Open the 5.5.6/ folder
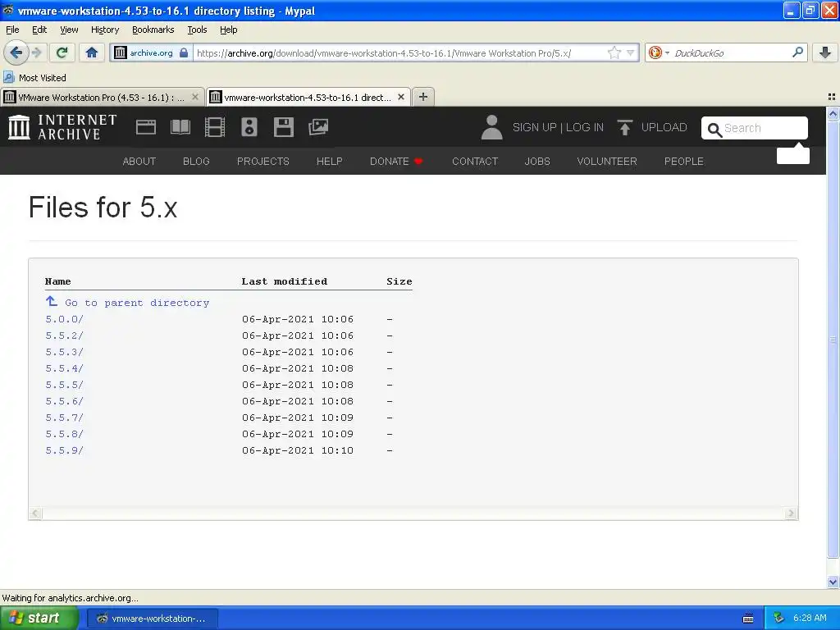 pos(64,401)
